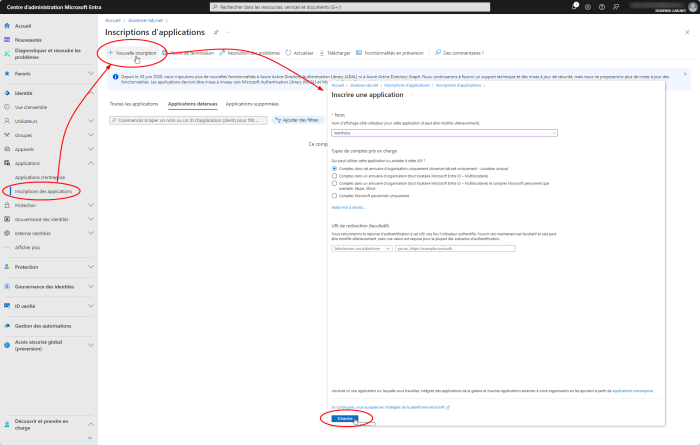Switch to Applications supprimées tab
This screenshot has height=445, width=700.
tap(252, 103)
